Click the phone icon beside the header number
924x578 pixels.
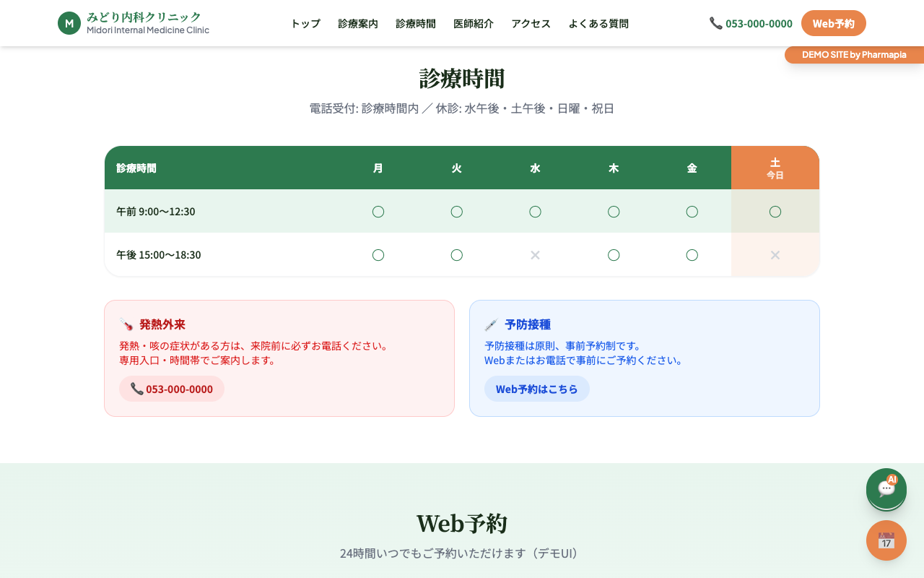(x=715, y=23)
